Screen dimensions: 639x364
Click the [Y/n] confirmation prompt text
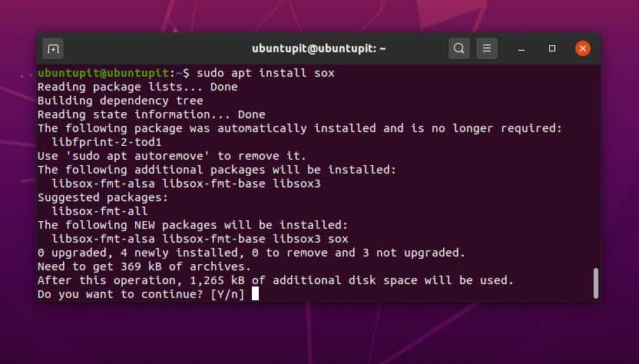point(227,293)
